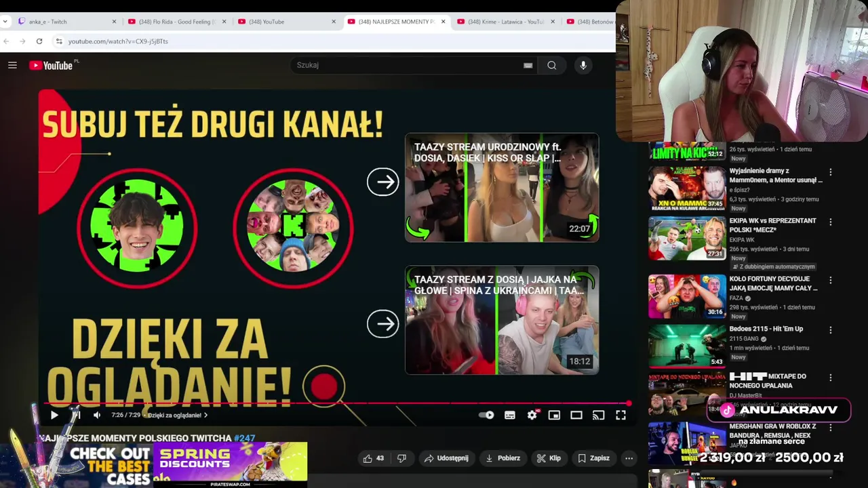
Task: Close the 'Krime - Latawica' tab
Action: click(x=553, y=22)
